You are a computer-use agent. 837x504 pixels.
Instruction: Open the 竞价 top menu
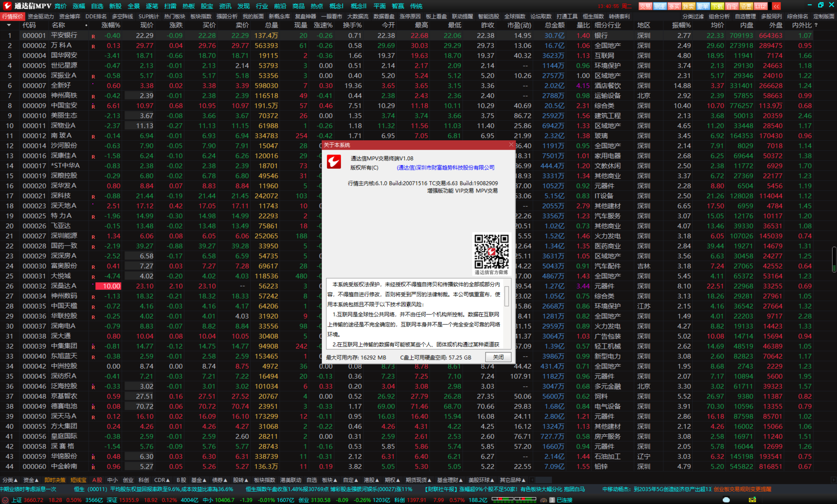pyautogui.click(x=60, y=6)
